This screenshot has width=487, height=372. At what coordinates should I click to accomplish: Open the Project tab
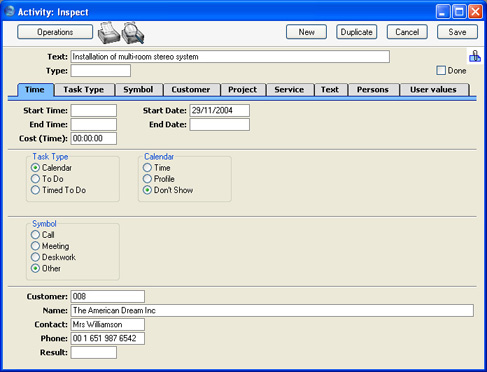pos(243,90)
